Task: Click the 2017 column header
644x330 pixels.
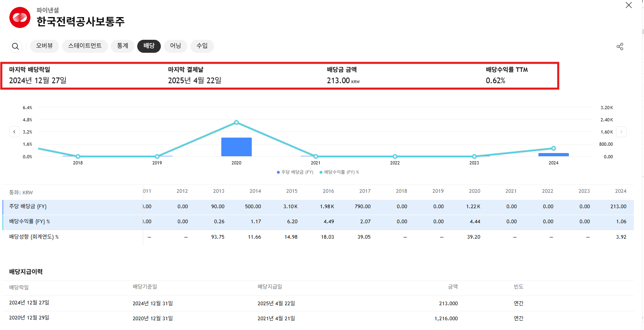Action: tap(365, 191)
